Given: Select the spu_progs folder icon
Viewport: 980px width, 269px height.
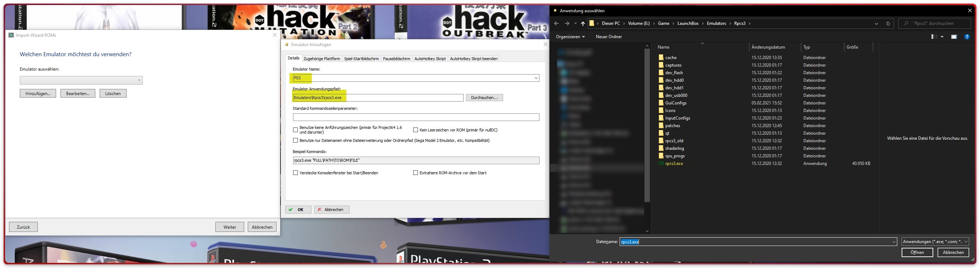Looking at the screenshot, I should point(661,156).
